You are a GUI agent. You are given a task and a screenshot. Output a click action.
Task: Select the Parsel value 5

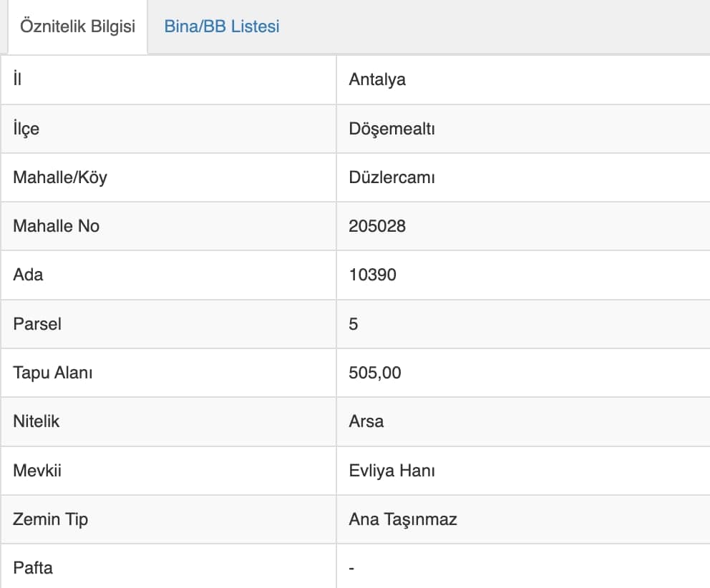click(x=353, y=323)
